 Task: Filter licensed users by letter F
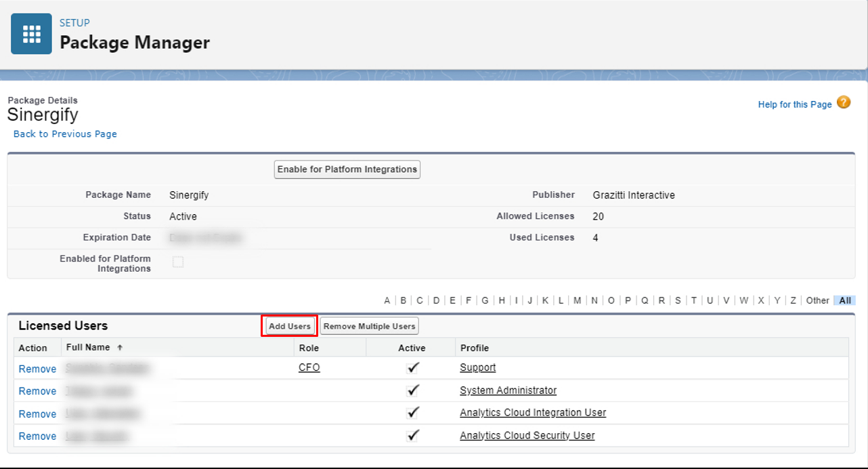tap(469, 300)
